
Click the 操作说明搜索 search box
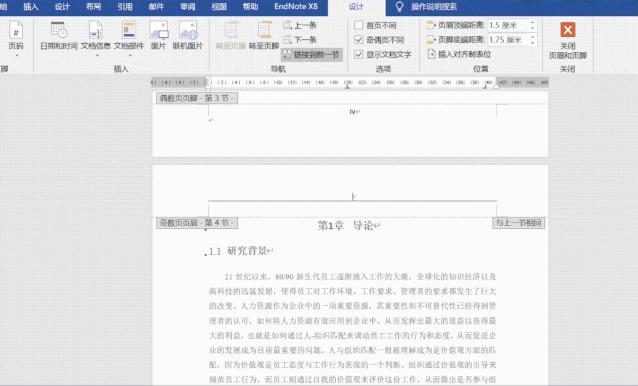click(434, 7)
